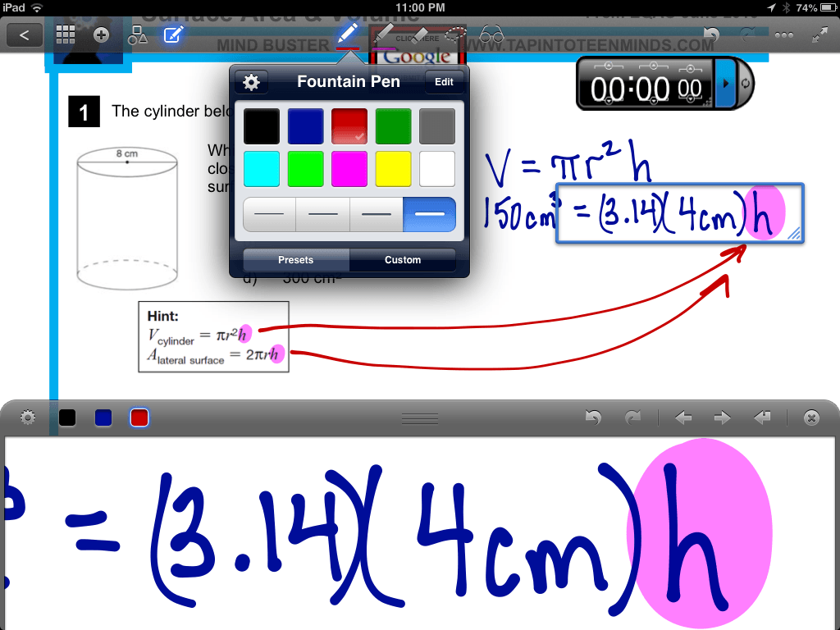Open zoom panel settings gear

coord(28,418)
